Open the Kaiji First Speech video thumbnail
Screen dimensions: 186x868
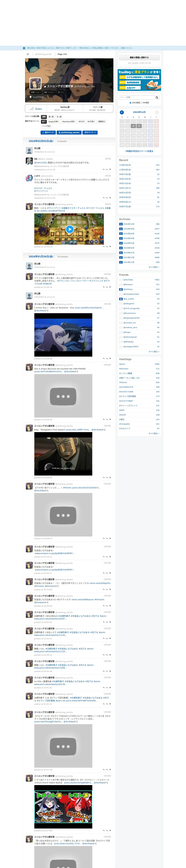(x=63, y=454)
